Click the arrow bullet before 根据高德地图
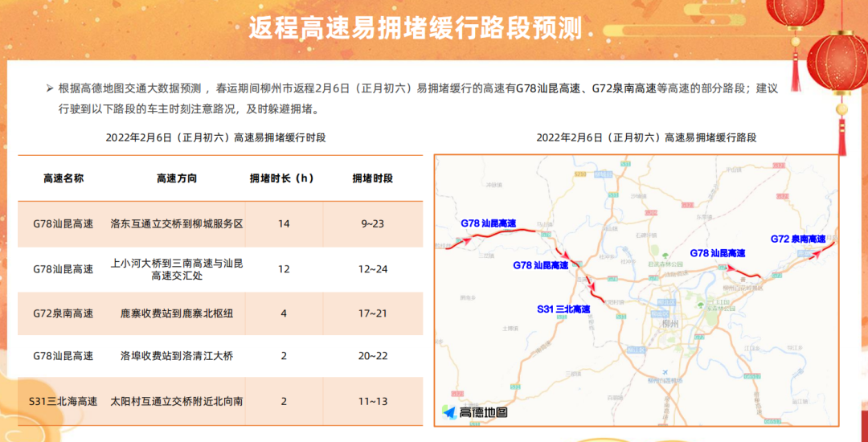 tap(50, 88)
